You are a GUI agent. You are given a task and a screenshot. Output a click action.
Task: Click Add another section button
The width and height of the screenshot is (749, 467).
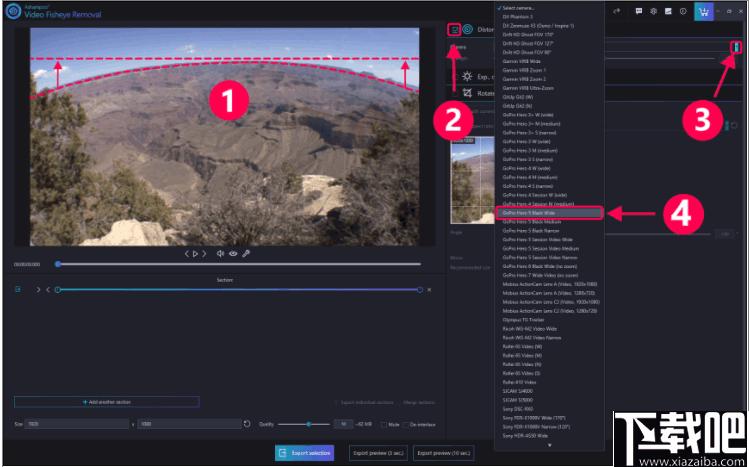(107, 402)
